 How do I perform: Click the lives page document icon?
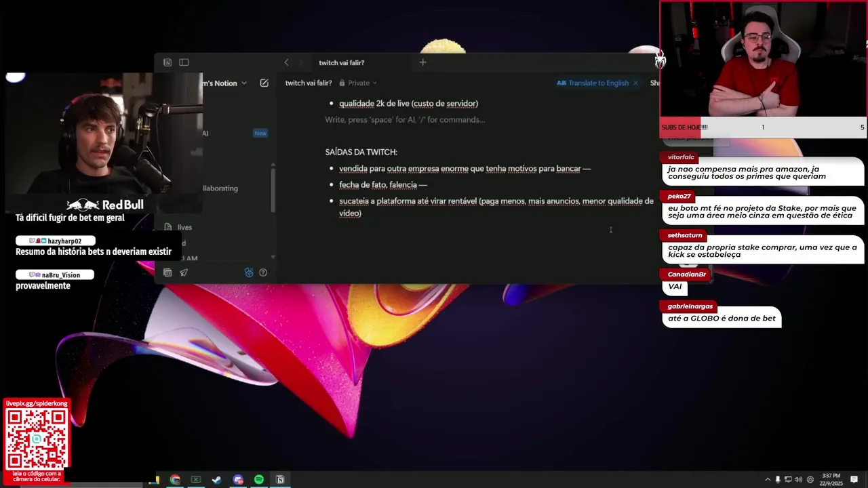click(x=168, y=227)
